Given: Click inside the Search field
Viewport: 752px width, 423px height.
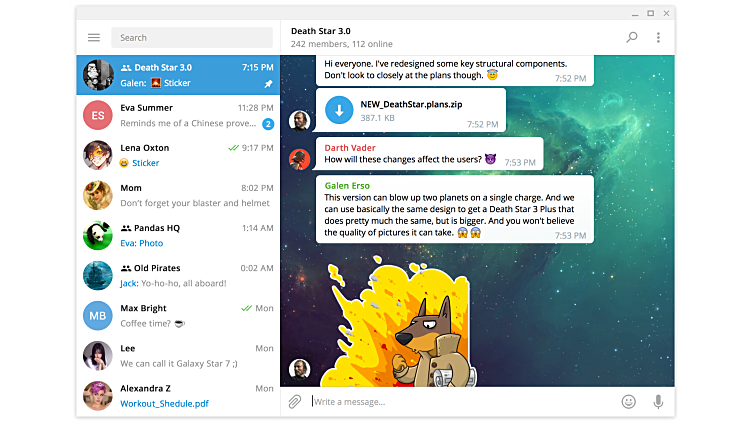Looking at the screenshot, I should click(190, 38).
